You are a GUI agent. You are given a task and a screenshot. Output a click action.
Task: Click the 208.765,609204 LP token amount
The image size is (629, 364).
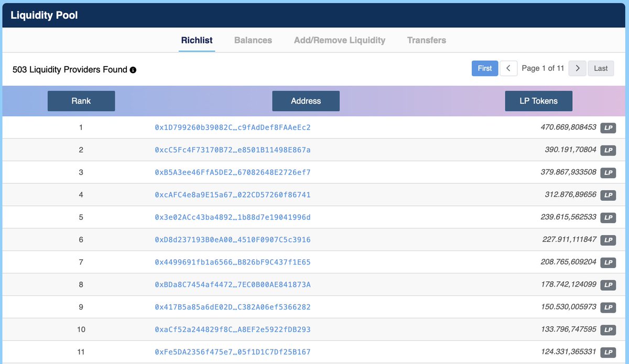coord(569,262)
